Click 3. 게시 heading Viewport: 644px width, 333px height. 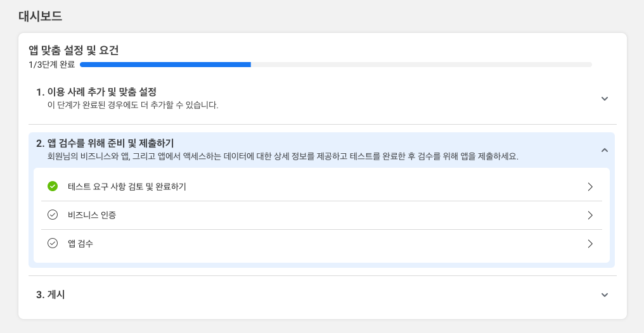tap(51, 294)
